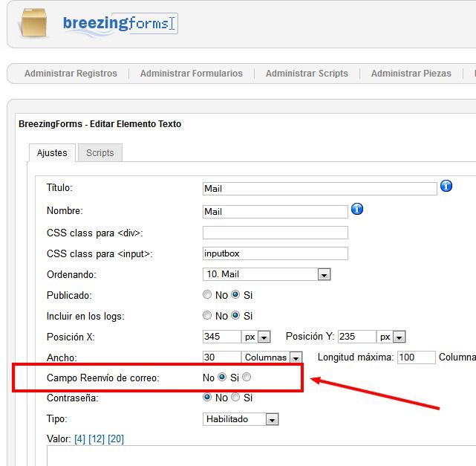Screen dimensions: 476x466
Task: Click the 'Campo Reenvío de correo:' label
Action: pos(103,378)
